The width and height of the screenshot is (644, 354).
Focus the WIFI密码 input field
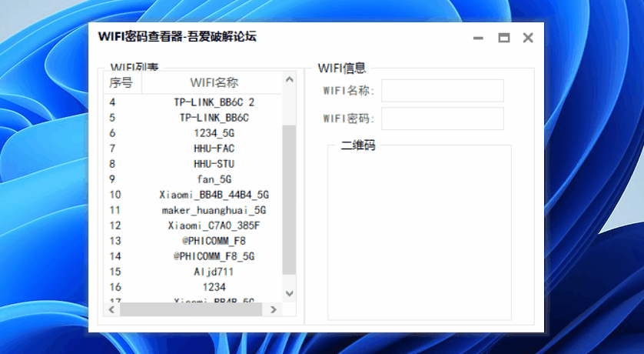(x=443, y=119)
